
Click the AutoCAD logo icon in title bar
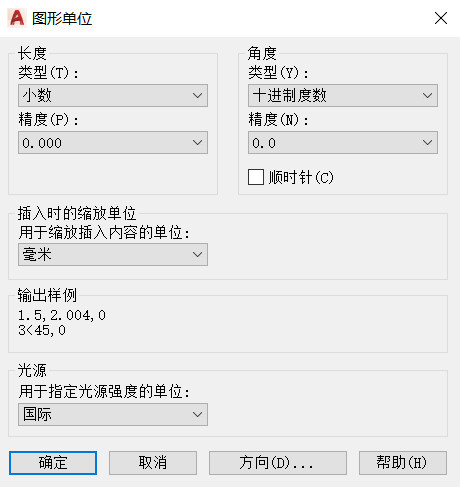pyautogui.click(x=17, y=18)
